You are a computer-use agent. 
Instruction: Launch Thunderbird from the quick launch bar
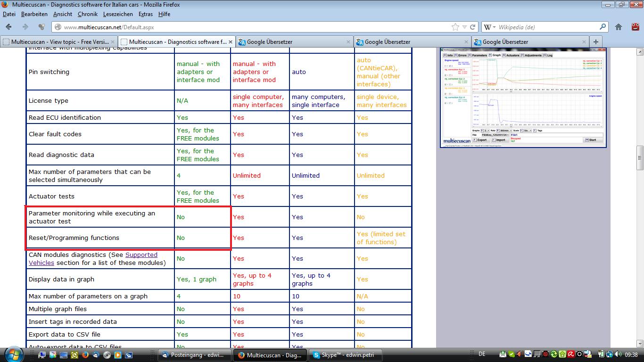[x=96, y=355]
